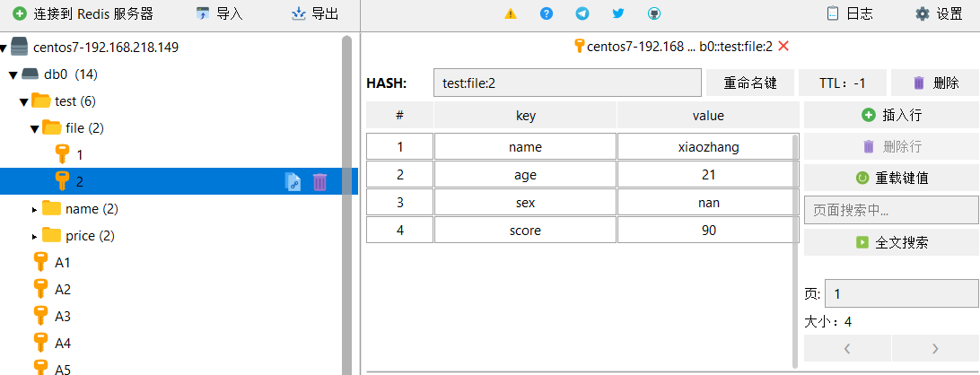Click the key tree vertical scrollbar
Viewport: 980px width, 375px height.
347,206
